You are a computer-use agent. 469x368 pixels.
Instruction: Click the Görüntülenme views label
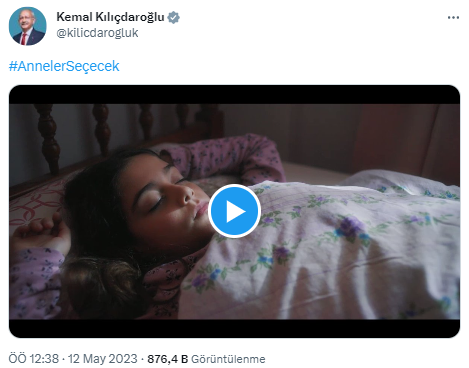click(228, 359)
